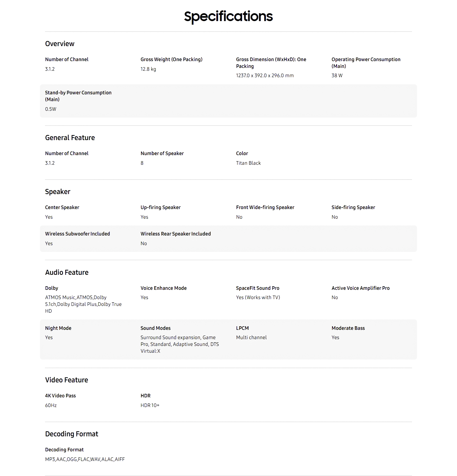Viewport: 457px width, 476px height.
Task: Click the Operating Power Consumption (Main) label
Action: (x=366, y=63)
